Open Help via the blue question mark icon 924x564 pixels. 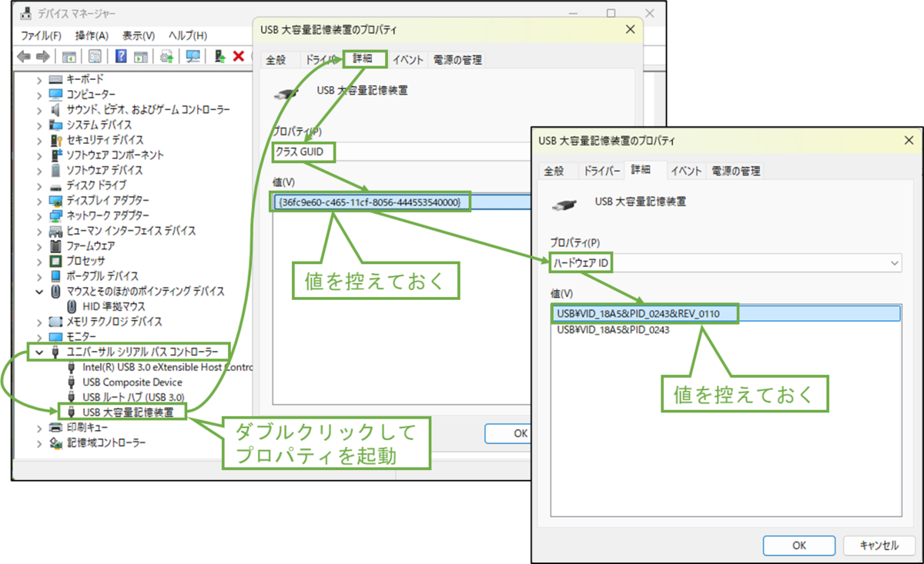[x=122, y=55]
